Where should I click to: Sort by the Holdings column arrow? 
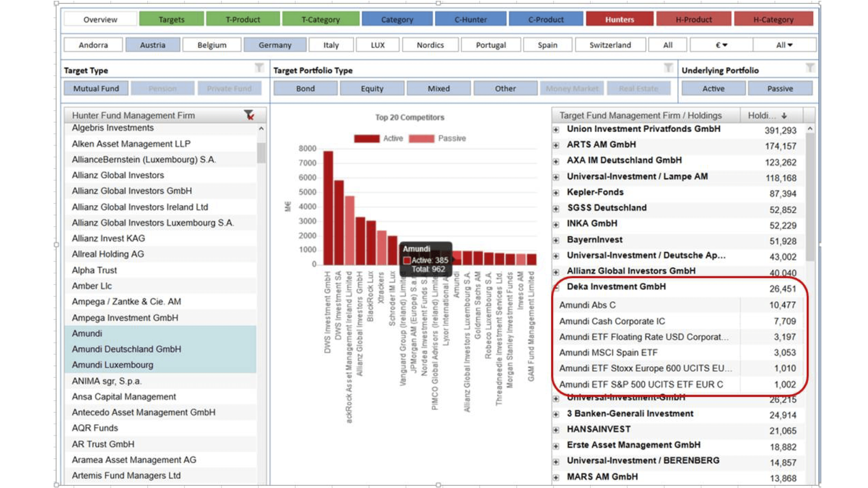785,115
